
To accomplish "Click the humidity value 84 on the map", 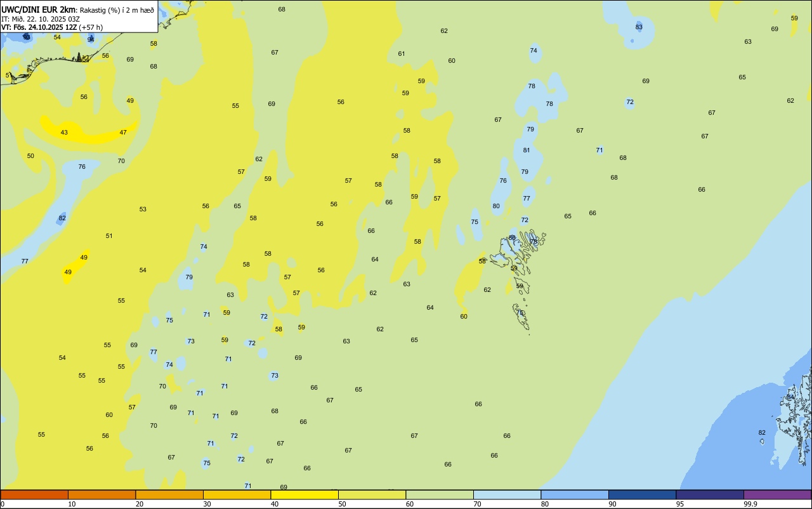I will [x=790, y=397].
